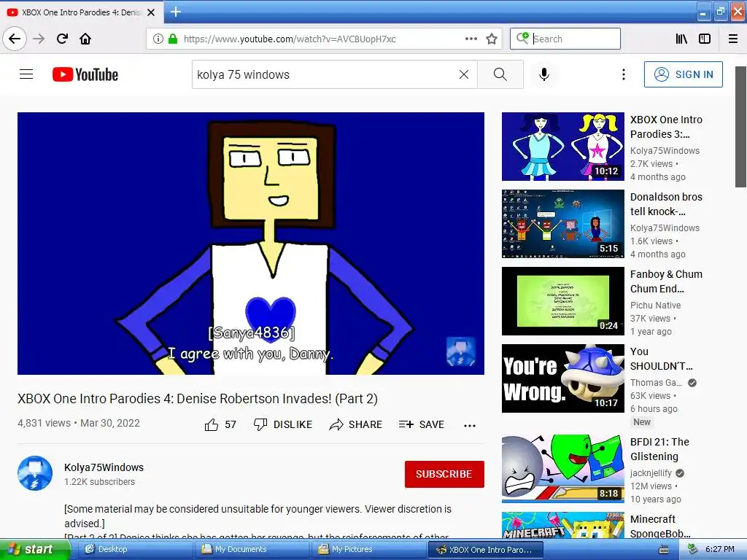Click SAVE to add to playlist
The width and height of the screenshot is (747, 560).
pos(422,424)
